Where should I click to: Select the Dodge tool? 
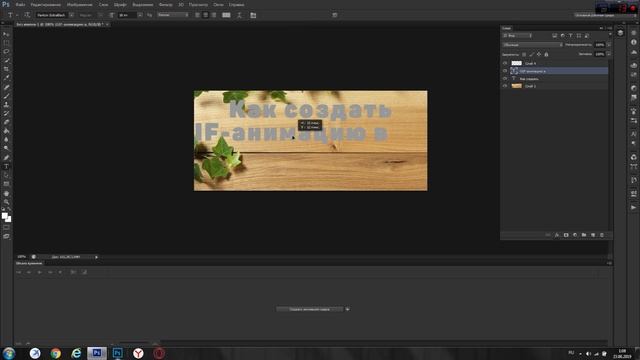tap(6, 148)
